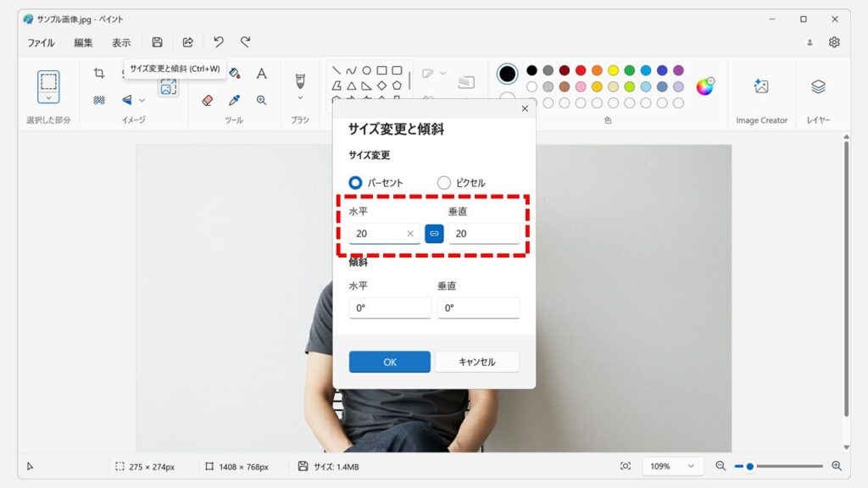
Task: Click the Save icon in title bar
Action: point(157,42)
